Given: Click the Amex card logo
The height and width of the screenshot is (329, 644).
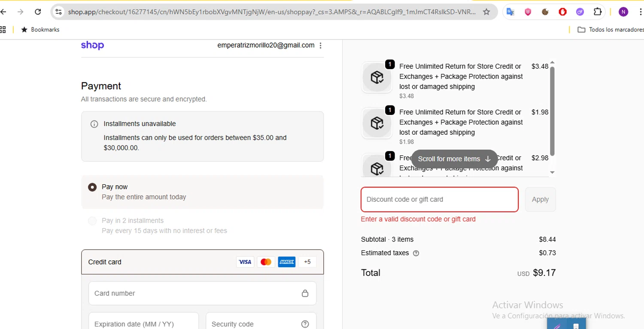Looking at the screenshot, I should 286,262.
